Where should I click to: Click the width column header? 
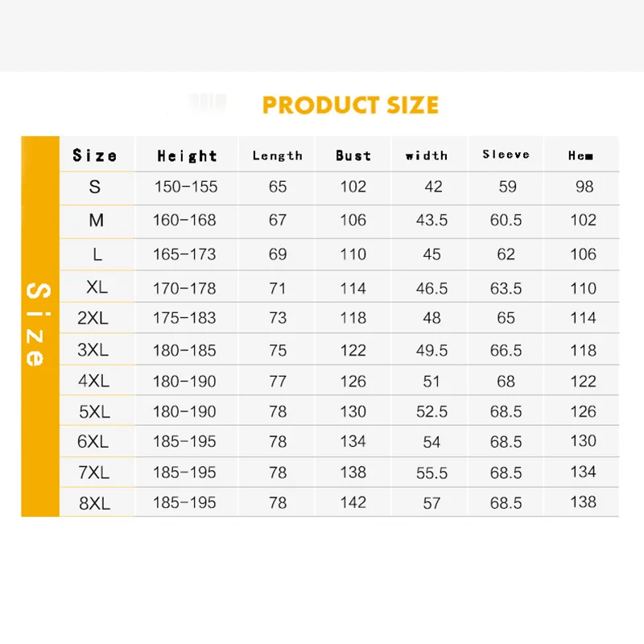pos(427,155)
